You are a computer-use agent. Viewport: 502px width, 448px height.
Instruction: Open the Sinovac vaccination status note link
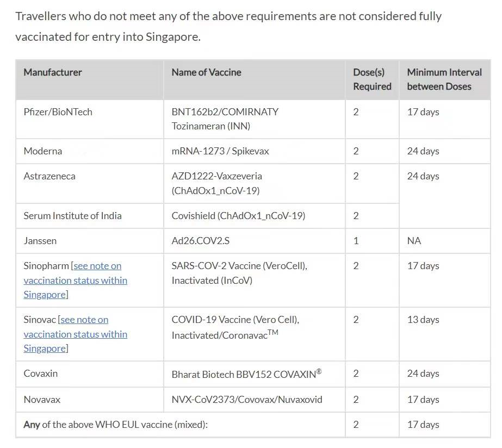tap(75, 334)
